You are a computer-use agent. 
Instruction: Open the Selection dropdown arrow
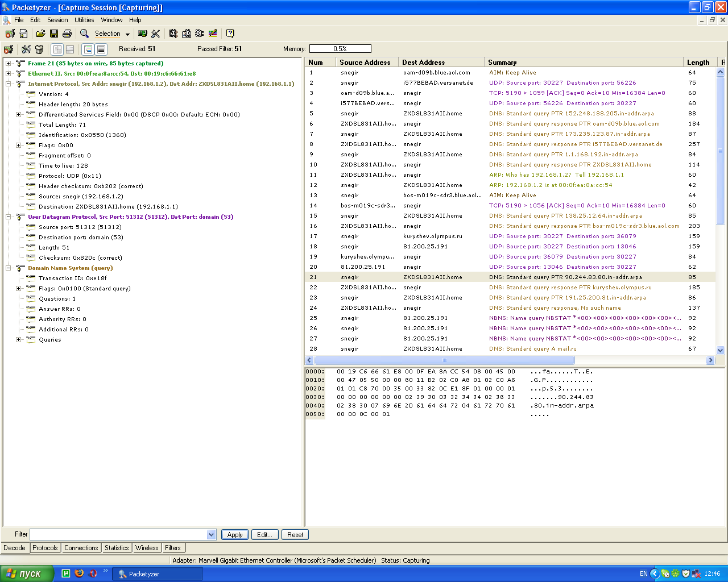pyautogui.click(x=127, y=34)
